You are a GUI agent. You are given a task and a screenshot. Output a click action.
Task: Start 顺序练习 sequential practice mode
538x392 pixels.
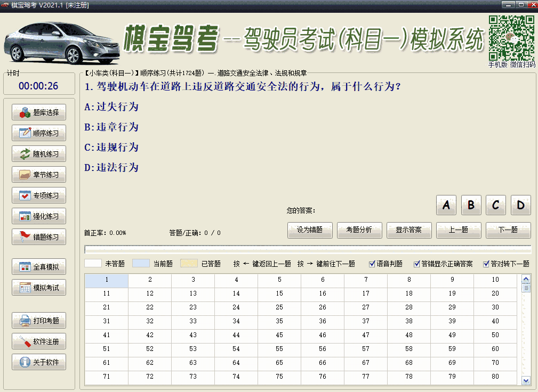(38, 133)
